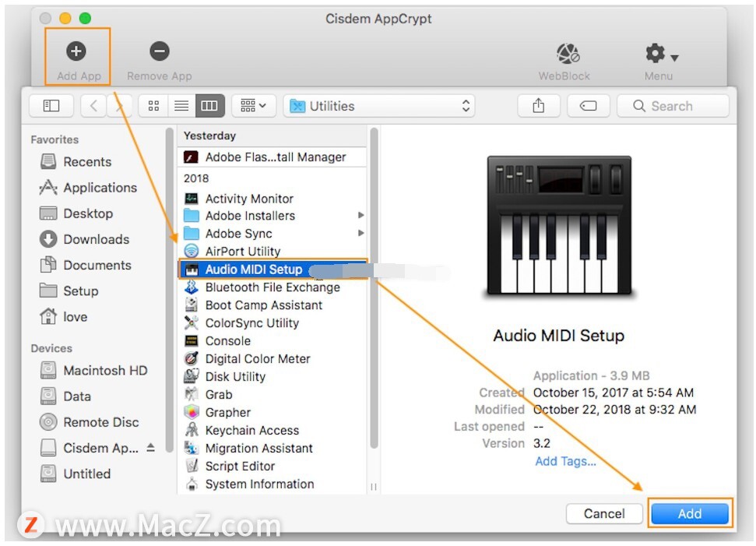Expand the Adobe Sync folder arrow
This screenshot has width=756, height=546.
[360, 234]
